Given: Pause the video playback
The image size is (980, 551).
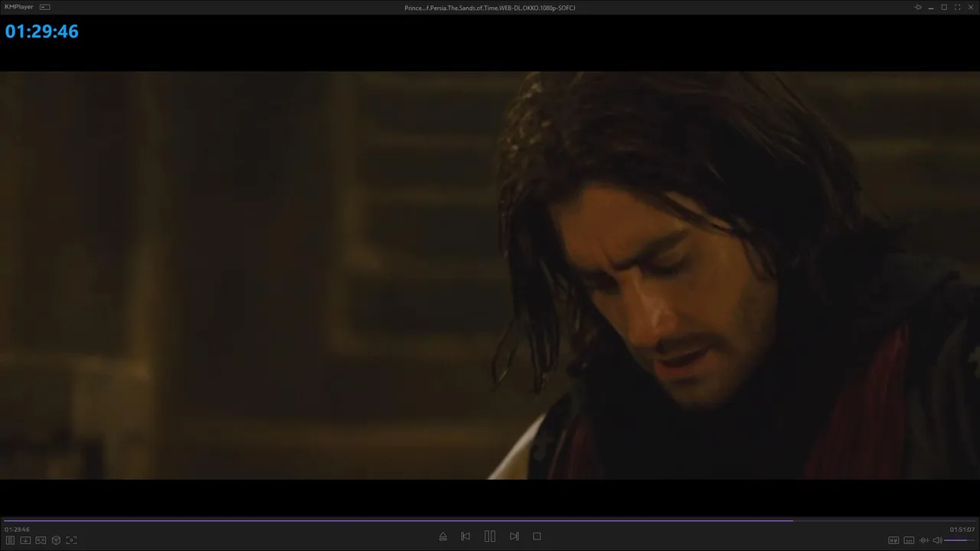Looking at the screenshot, I should point(490,536).
